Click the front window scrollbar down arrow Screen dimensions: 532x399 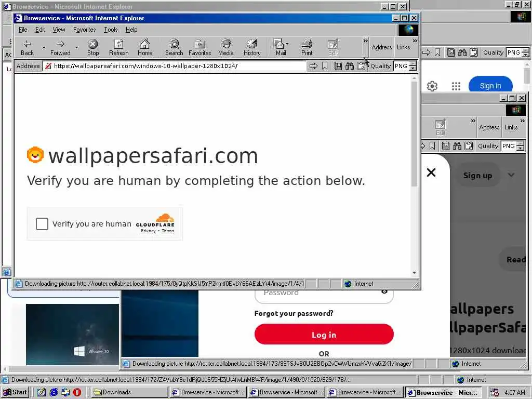tap(414, 273)
